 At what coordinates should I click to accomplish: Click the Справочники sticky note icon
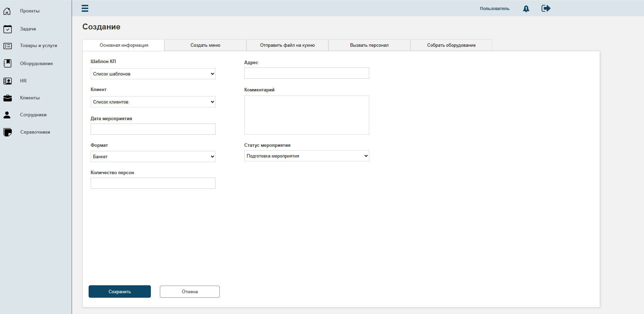tap(8, 132)
